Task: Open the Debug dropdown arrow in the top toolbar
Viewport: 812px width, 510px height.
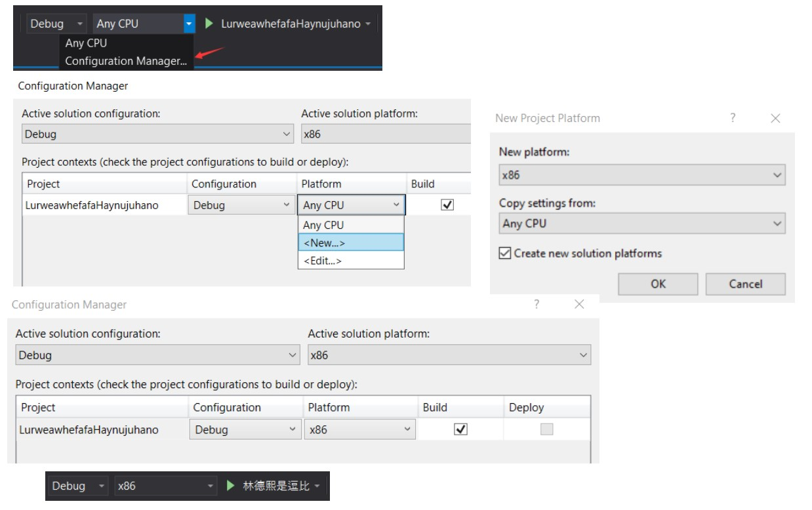Action: point(80,24)
